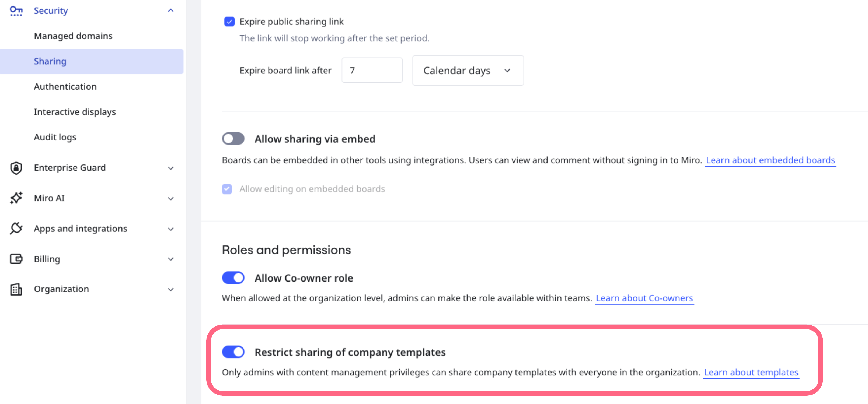Enable Allow sharing via embed toggle
This screenshot has height=404, width=868.
(x=233, y=139)
